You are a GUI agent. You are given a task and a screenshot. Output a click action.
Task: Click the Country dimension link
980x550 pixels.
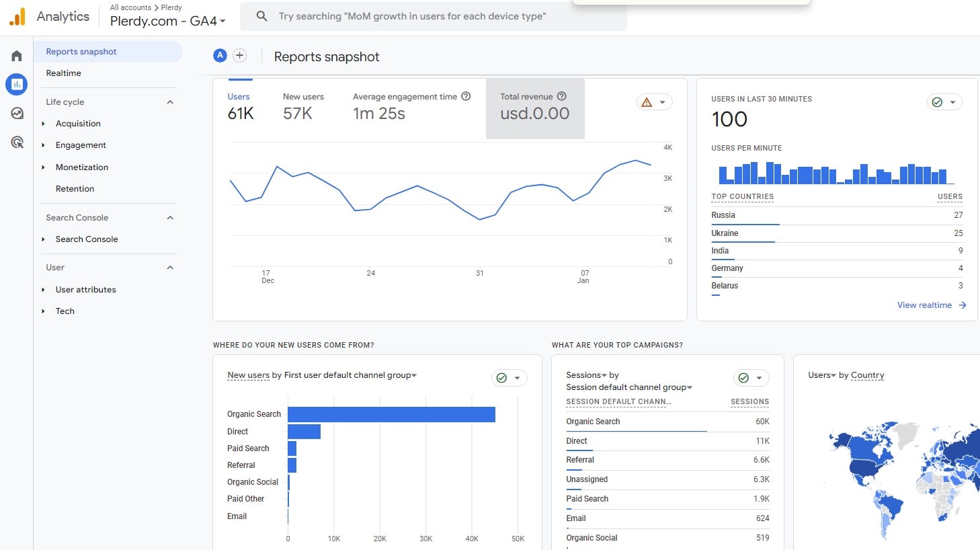pyautogui.click(x=867, y=375)
